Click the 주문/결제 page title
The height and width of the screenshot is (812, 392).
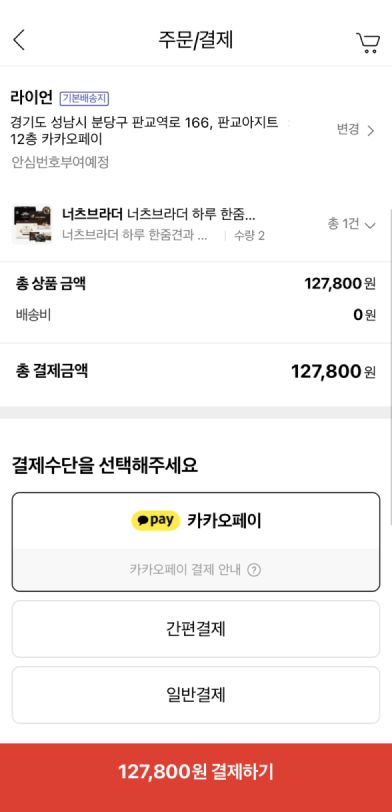click(x=196, y=40)
